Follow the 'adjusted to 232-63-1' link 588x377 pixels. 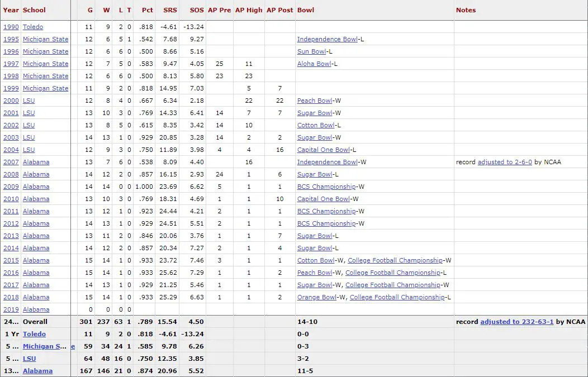coord(517,322)
